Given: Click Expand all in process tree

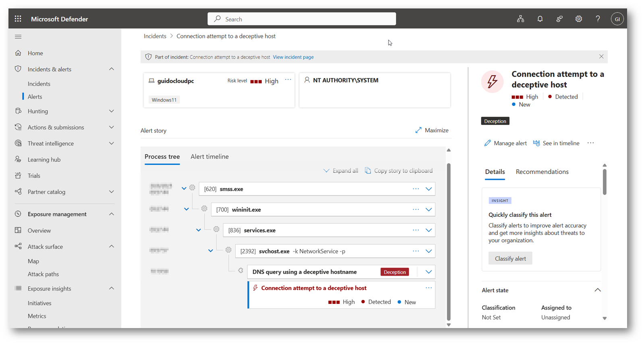Looking at the screenshot, I should [341, 170].
